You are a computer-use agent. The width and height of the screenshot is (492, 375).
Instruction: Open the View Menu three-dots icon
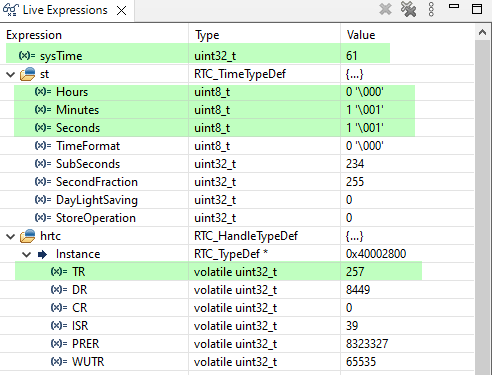point(431,9)
